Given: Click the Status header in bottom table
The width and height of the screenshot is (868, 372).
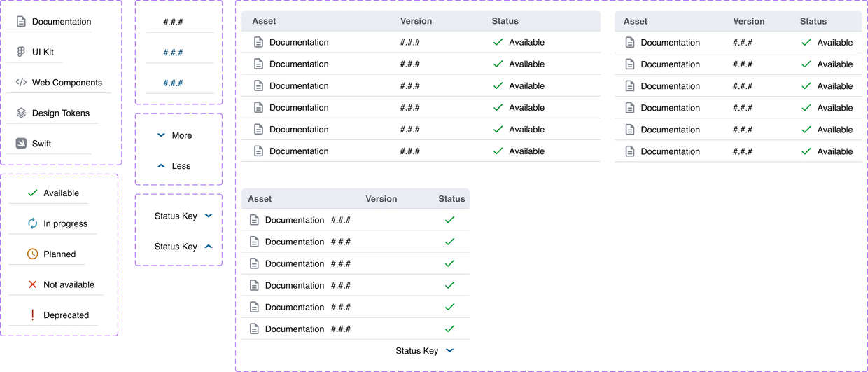Looking at the screenshot, I should coord(451,199).
